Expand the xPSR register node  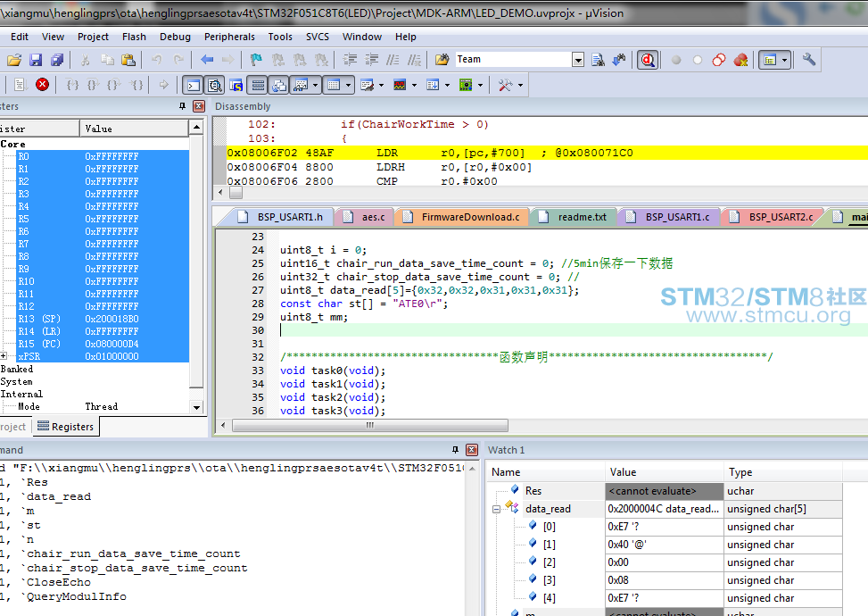click(x=4, y=356)
